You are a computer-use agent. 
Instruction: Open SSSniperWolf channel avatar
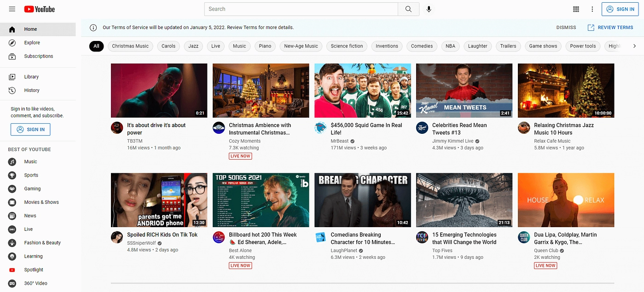[117, 237]
